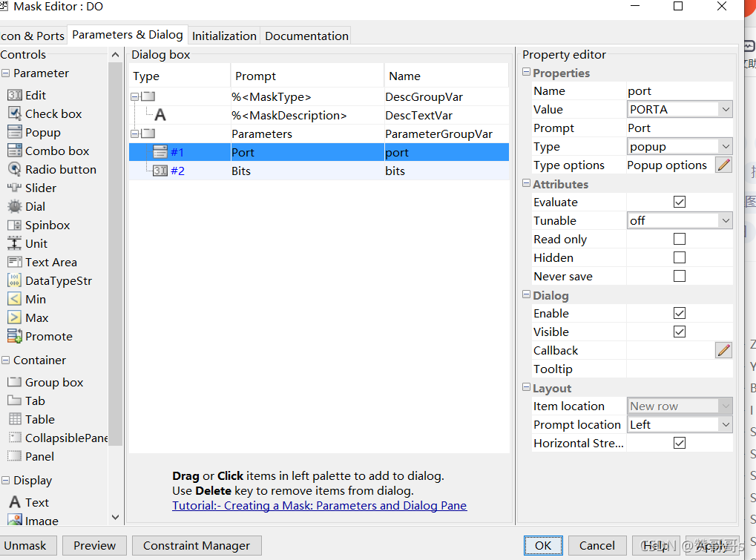Collapse the Attributes section
756x560 pixels.
point(527,184)
